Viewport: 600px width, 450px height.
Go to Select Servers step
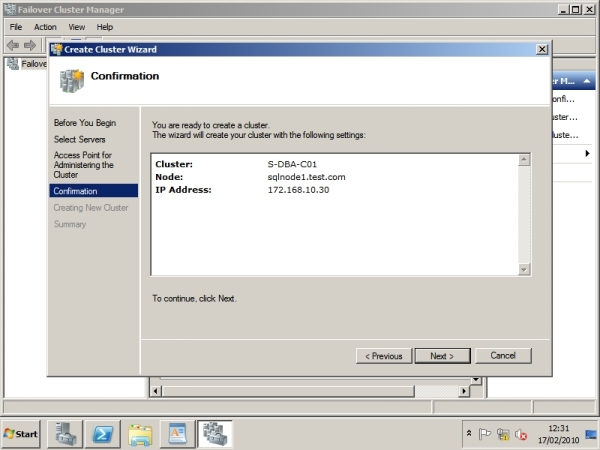(80, 139)
